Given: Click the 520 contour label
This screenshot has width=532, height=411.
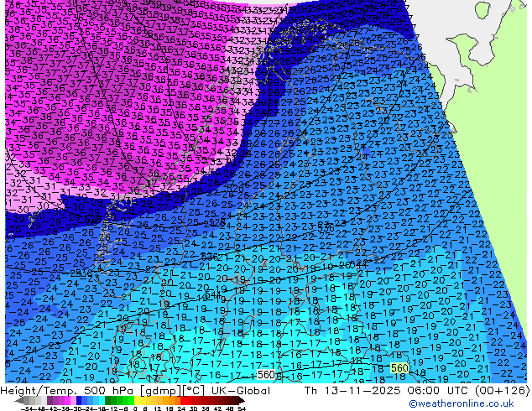Looking at the screenshot, I should pos(235,189).
